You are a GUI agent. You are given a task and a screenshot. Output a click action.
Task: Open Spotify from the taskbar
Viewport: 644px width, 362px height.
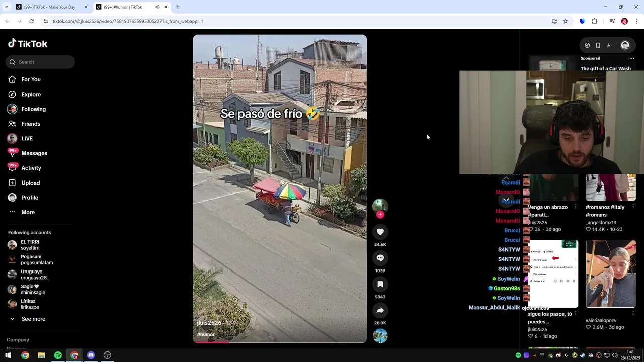(58, 355)
